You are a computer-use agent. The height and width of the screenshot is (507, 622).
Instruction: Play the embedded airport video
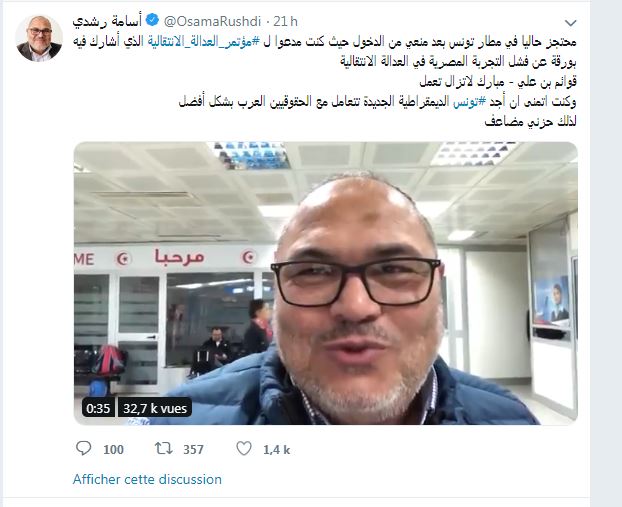click(326, 283)
